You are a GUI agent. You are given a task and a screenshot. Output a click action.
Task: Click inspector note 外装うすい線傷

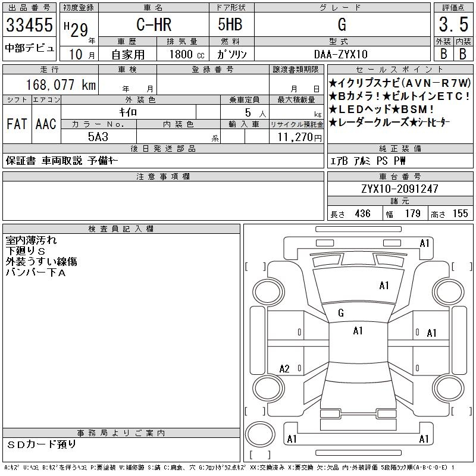(x=41, y=262)
